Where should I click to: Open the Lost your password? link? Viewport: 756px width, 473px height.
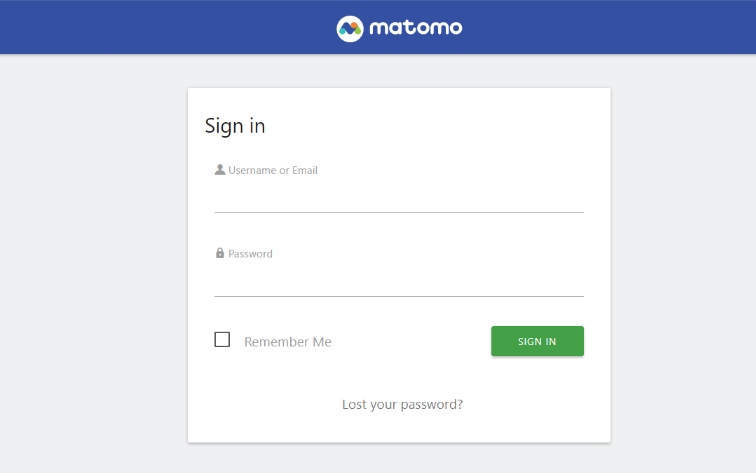click(x=402, y=405)
